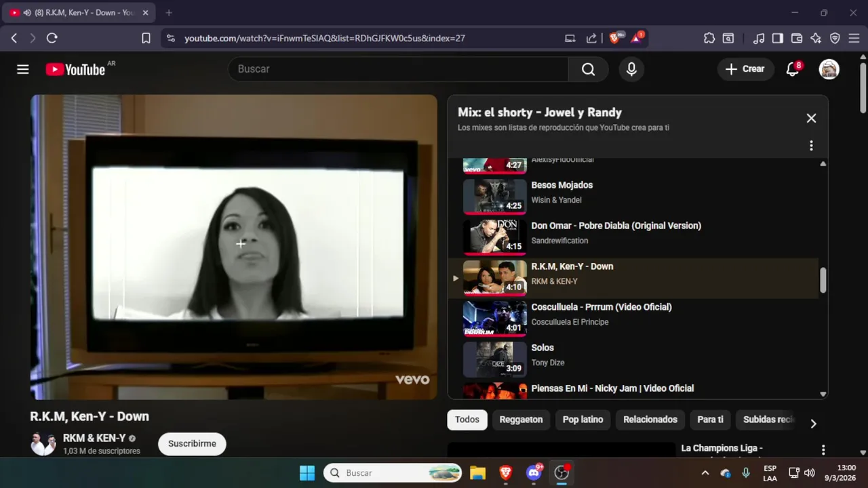Go to the YouTube home logo
This screenshot has height=488, width=868.
(75, 69)
